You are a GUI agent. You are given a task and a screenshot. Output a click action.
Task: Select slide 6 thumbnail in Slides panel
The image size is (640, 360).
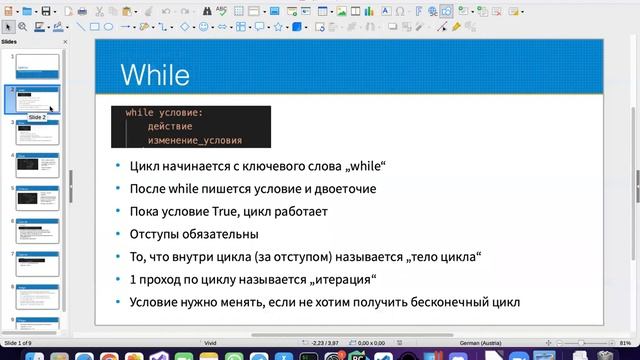(37, 231)
